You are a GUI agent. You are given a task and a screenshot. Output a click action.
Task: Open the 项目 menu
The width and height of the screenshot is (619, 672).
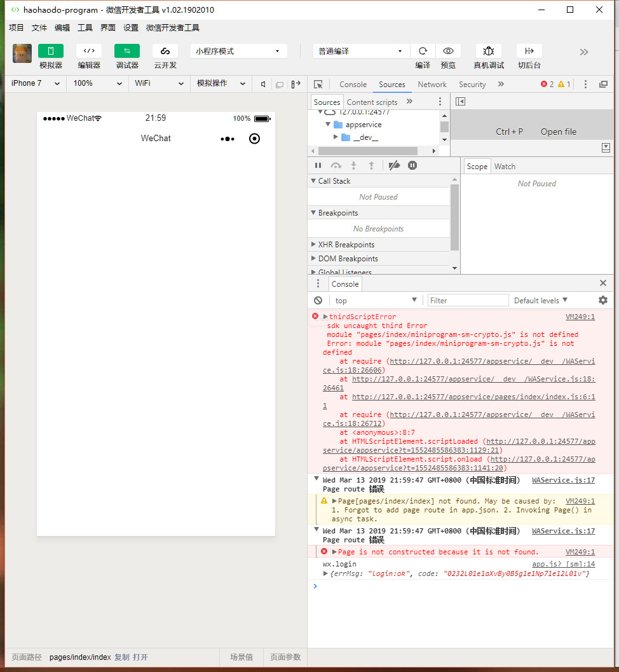tap(17, 28)
